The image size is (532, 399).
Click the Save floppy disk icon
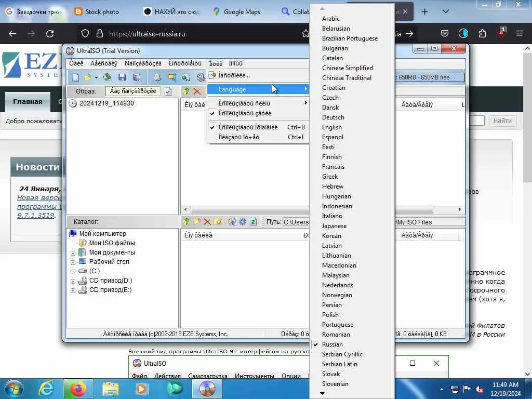coord(122,77)
